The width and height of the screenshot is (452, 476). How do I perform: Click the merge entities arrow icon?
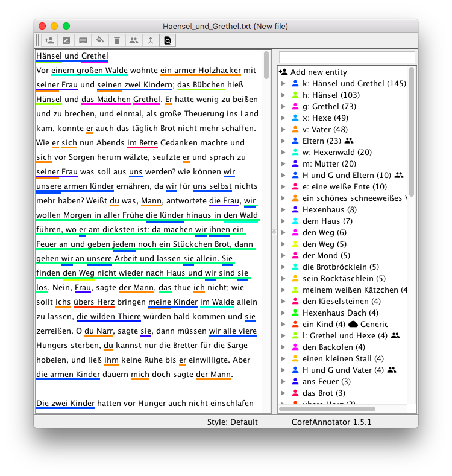click(151, 40)
